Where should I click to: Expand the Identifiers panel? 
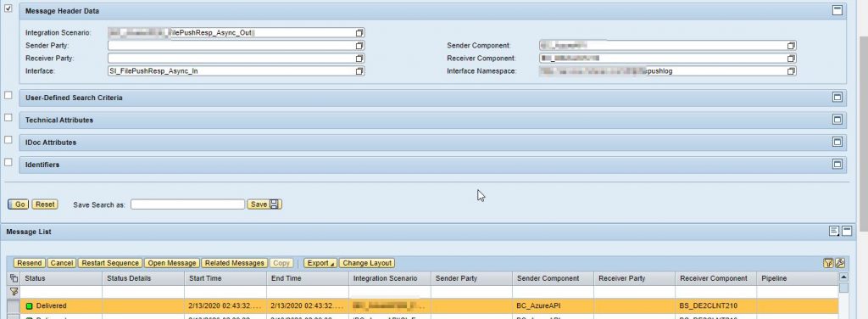[x=837, y=164]
